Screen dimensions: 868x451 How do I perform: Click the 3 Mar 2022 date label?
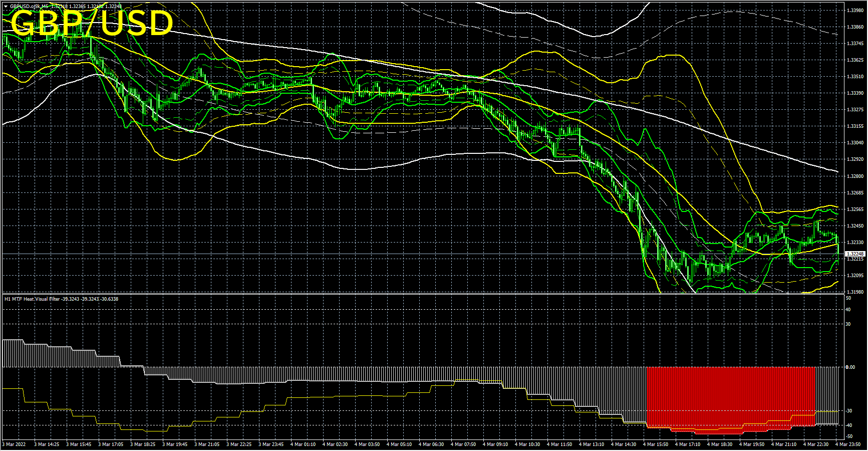15,444
